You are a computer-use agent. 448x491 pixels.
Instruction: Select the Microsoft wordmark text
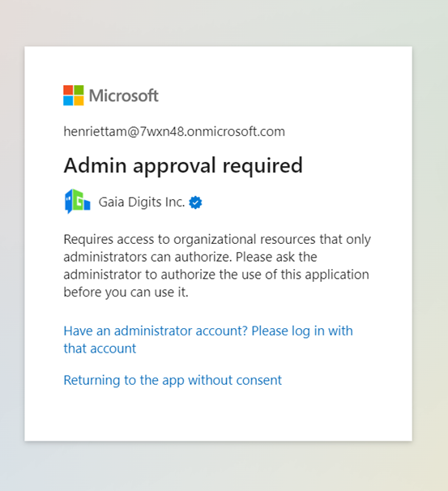pyautogui.click(x=124, y=96)
